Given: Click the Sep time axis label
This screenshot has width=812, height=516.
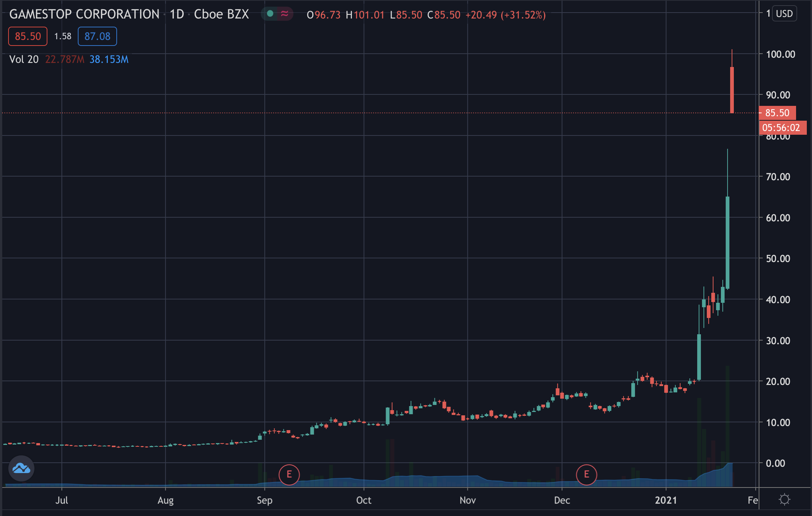Looking at the screenshot, I should click(264, 500).
